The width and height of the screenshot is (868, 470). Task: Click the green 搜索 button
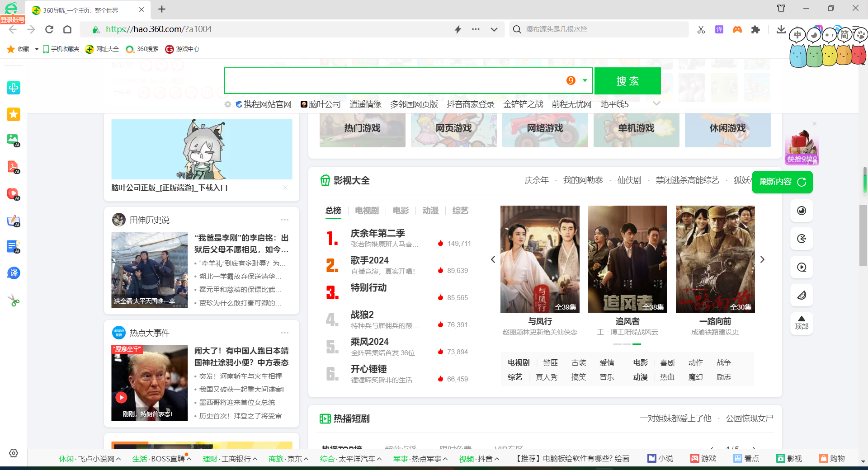point(627,81)
